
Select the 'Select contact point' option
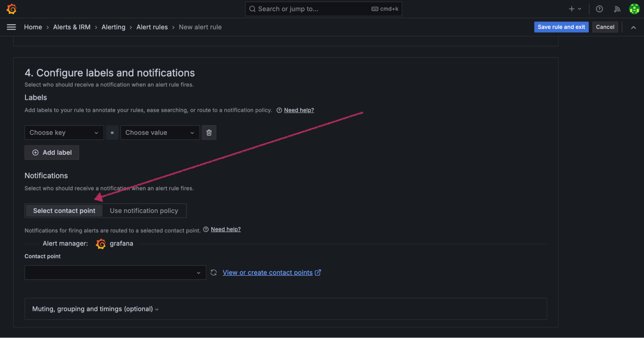click(x=64, y=210)
